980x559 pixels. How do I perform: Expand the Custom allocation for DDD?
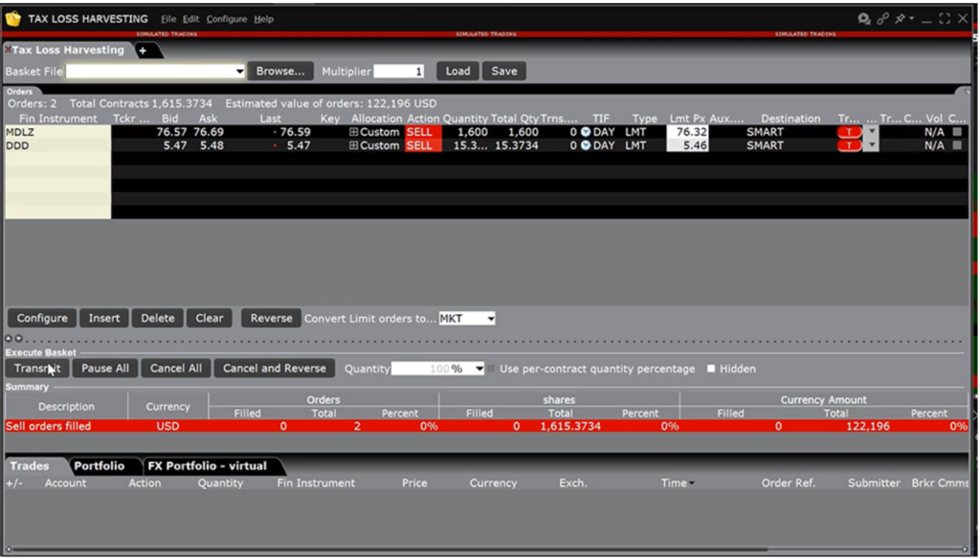coord(354,145)
